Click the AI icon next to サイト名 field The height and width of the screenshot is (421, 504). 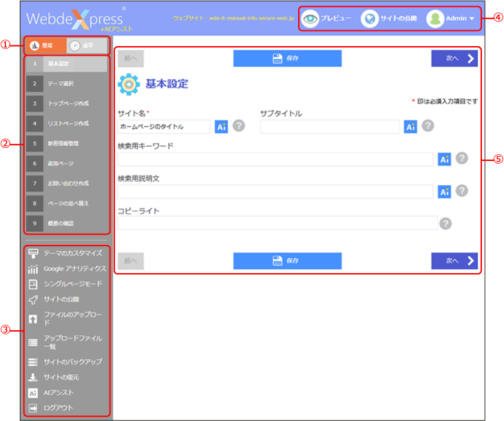pyautogui.click(x=221, y=127)
